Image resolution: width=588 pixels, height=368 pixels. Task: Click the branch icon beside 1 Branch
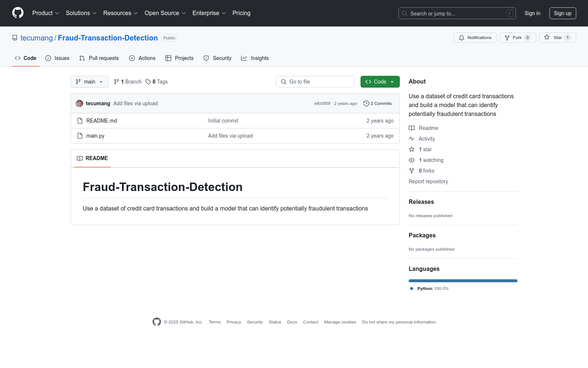[116, 82]
